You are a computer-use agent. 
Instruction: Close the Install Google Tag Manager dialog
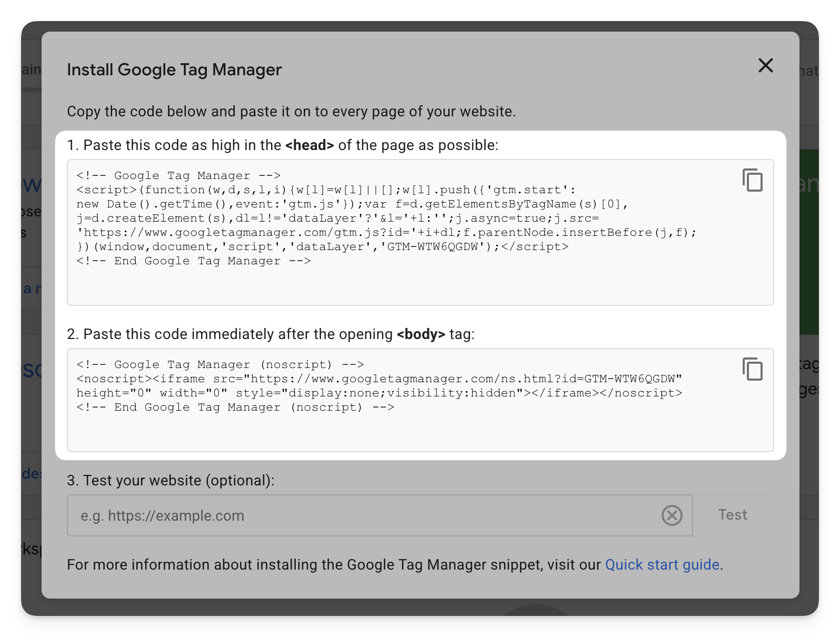765,66
